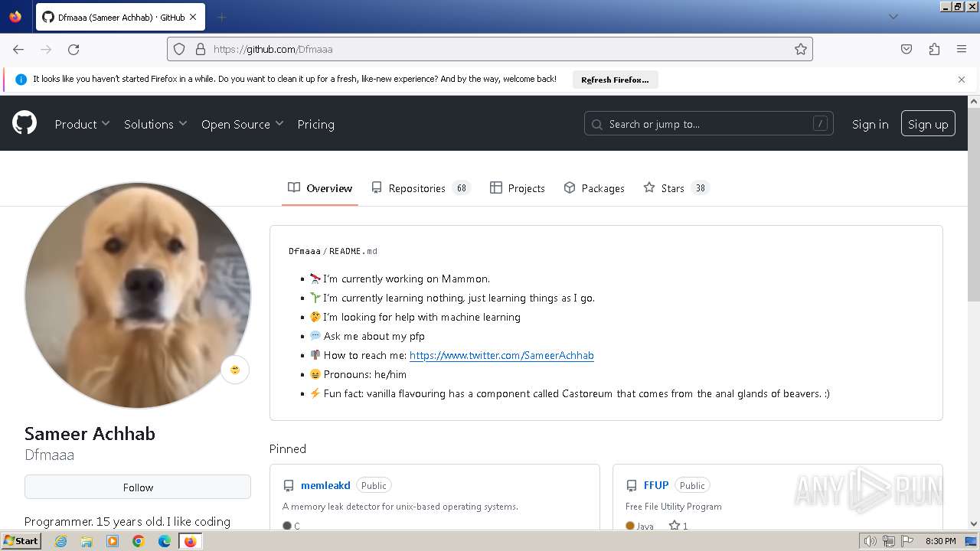The width and height of the screenshot is (980, 551).
Task: Switch to the Packages tab
Action: [594, 188]
